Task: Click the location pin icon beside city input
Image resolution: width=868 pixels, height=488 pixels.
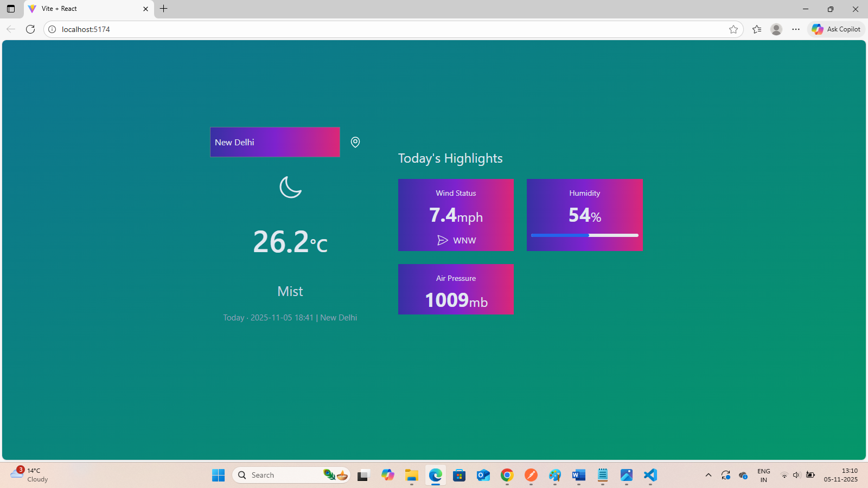Action: pyautogui.click(x=355, y=142)
